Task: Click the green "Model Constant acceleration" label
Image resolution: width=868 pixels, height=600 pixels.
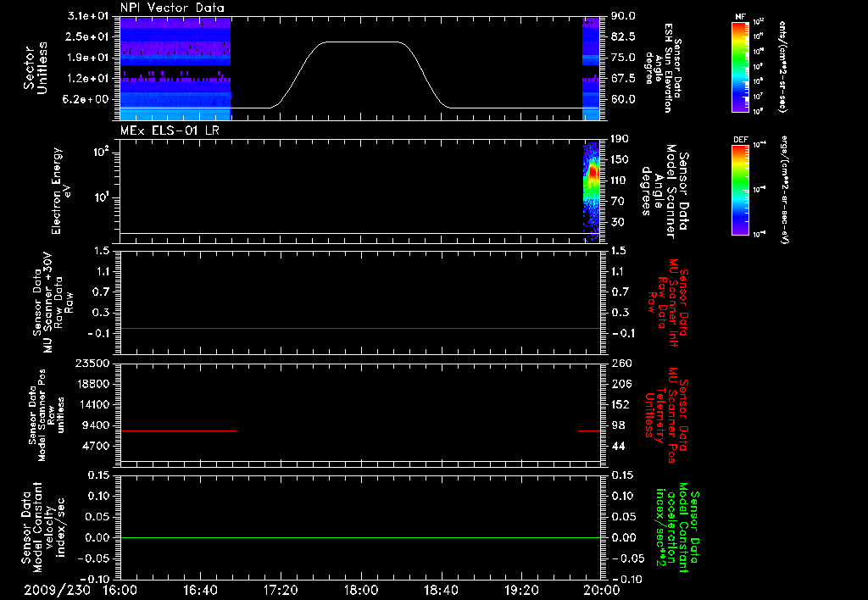Action: click(678, 528)
